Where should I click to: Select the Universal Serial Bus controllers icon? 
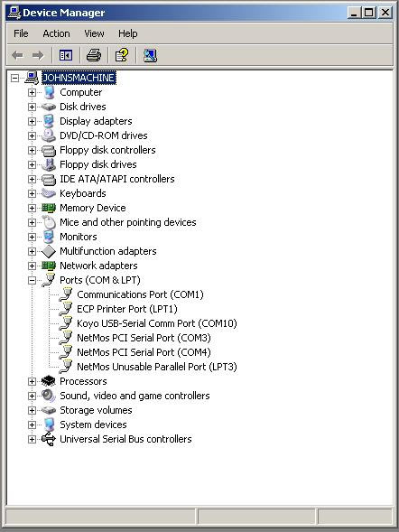tap(49, 439)
